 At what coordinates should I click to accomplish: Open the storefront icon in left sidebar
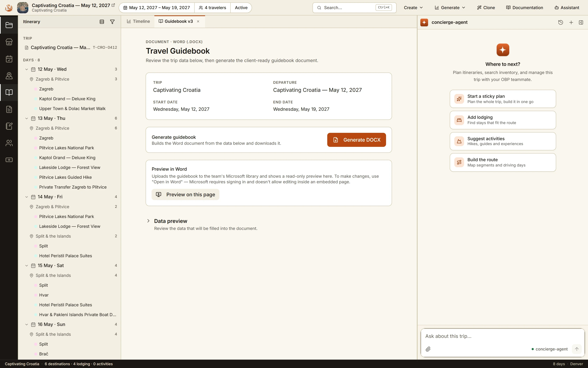pyautogui.click(x=9, y=42)
